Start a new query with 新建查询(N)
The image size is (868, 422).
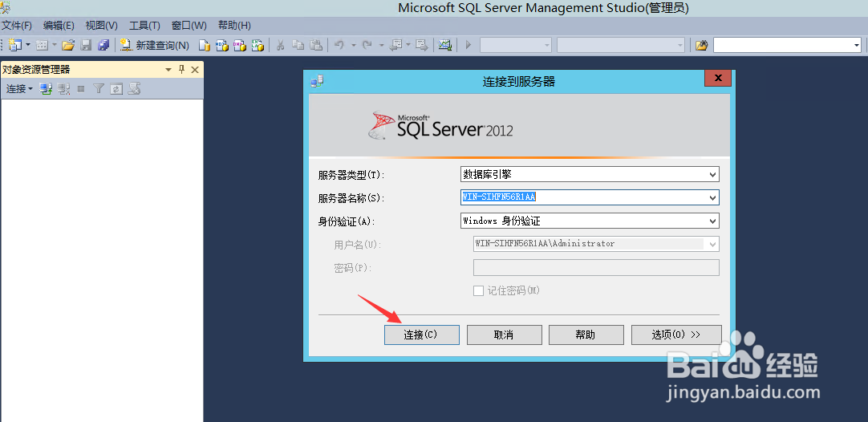click(x=155, y=46)
